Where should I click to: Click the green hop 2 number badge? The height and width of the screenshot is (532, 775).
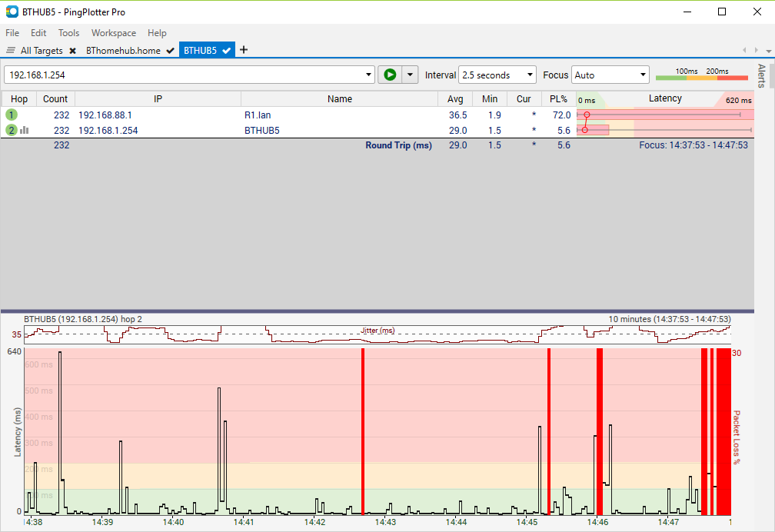pos(11,130)
